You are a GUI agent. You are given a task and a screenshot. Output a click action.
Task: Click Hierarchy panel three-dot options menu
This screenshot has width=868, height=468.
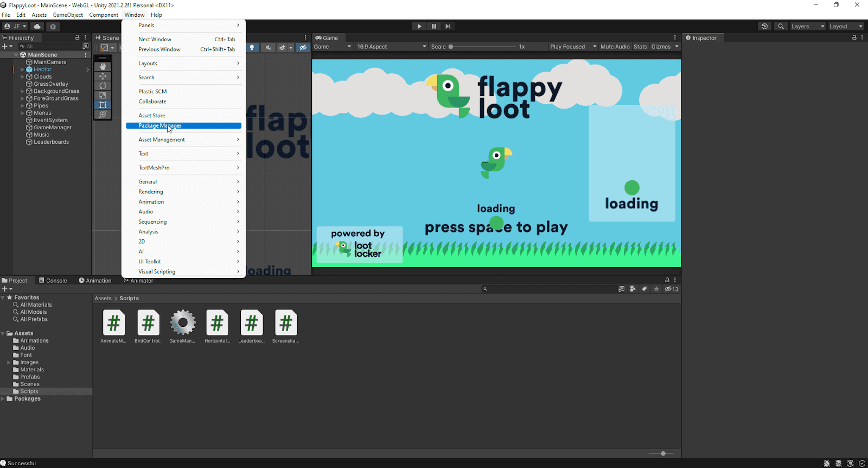tap(85, 37)
